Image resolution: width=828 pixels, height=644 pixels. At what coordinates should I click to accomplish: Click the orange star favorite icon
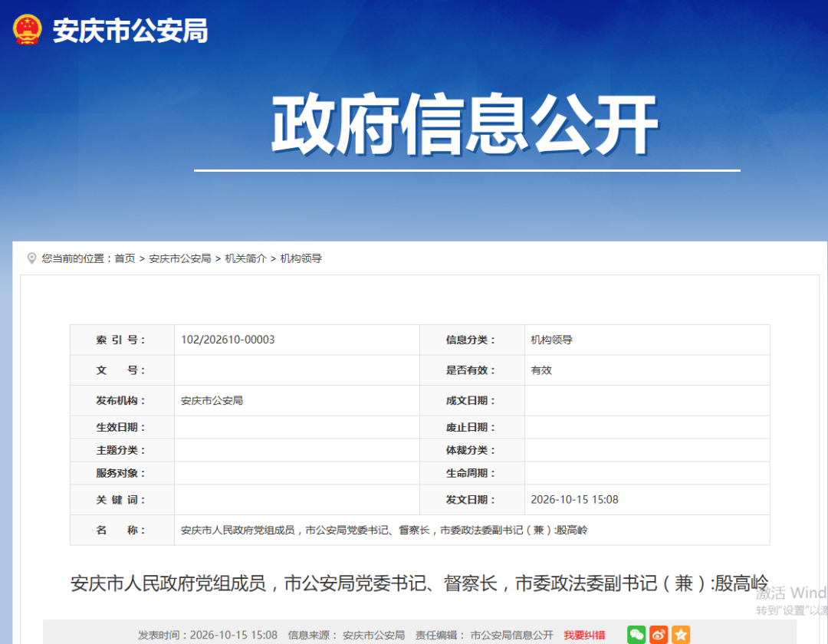tap(681, 635)
